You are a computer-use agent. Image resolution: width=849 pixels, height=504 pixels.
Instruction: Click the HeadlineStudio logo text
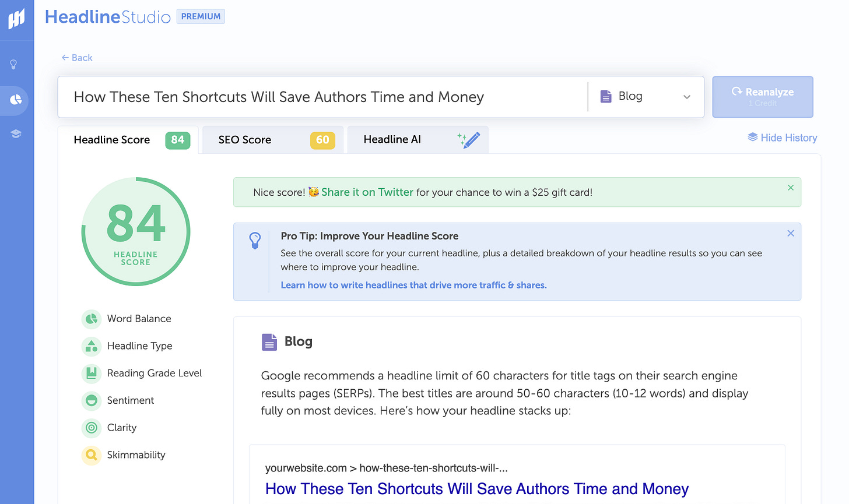tap(108, 17)
